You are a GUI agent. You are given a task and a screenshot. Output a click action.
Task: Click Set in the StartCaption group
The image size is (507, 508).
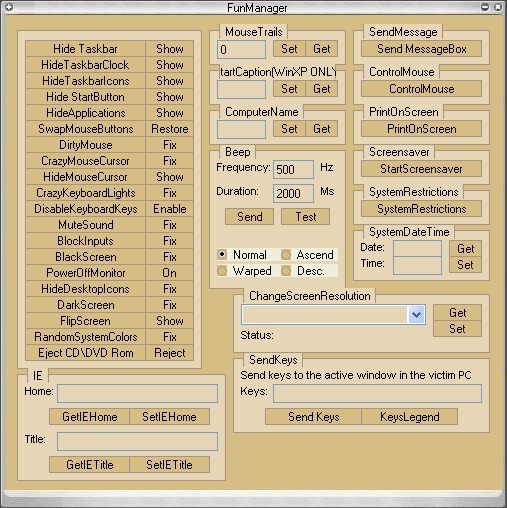click(x=289, y=89)
